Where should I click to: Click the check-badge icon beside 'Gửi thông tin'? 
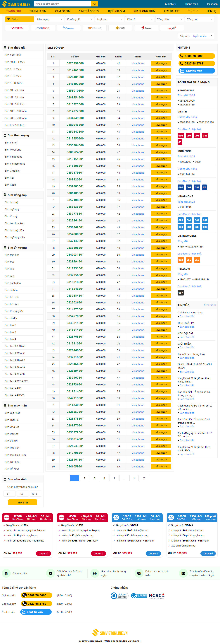pyautogui.click(x=51, y=573)
